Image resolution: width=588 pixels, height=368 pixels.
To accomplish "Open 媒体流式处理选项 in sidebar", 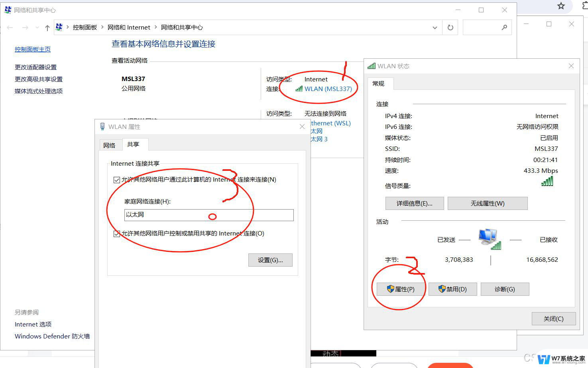I will (39, 91).
